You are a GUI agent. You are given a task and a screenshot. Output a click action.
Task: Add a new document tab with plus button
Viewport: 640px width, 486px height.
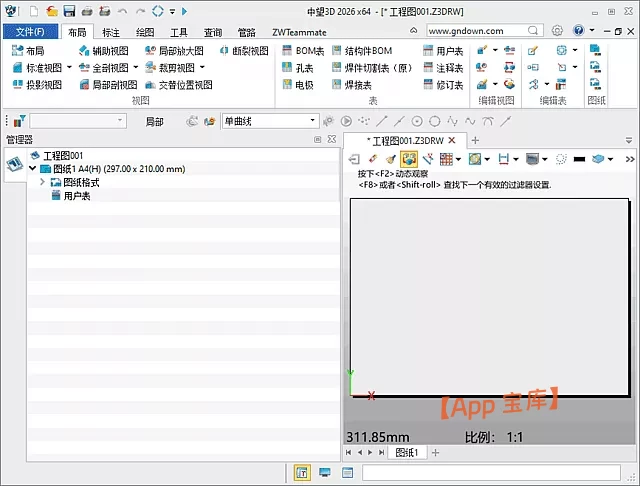[475, 140]
